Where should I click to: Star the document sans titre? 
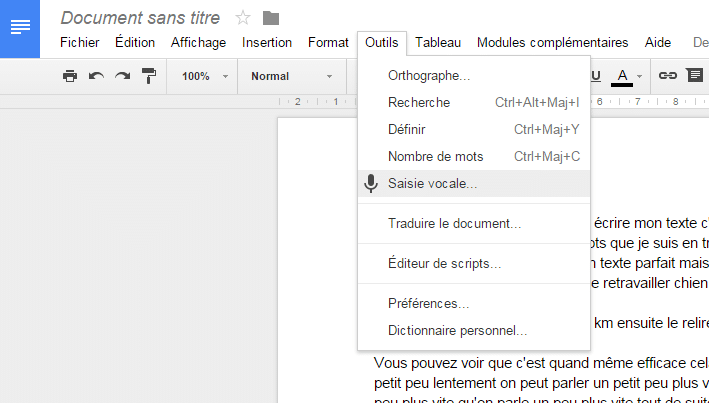[243, 18]
